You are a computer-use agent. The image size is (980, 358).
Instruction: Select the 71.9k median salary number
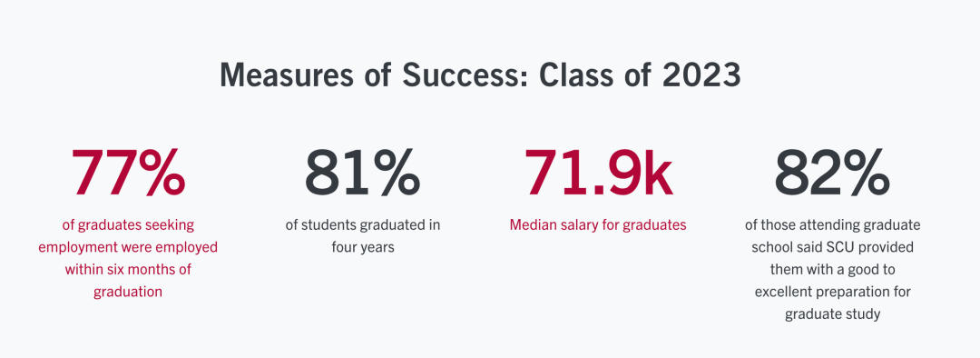(598, 172)
